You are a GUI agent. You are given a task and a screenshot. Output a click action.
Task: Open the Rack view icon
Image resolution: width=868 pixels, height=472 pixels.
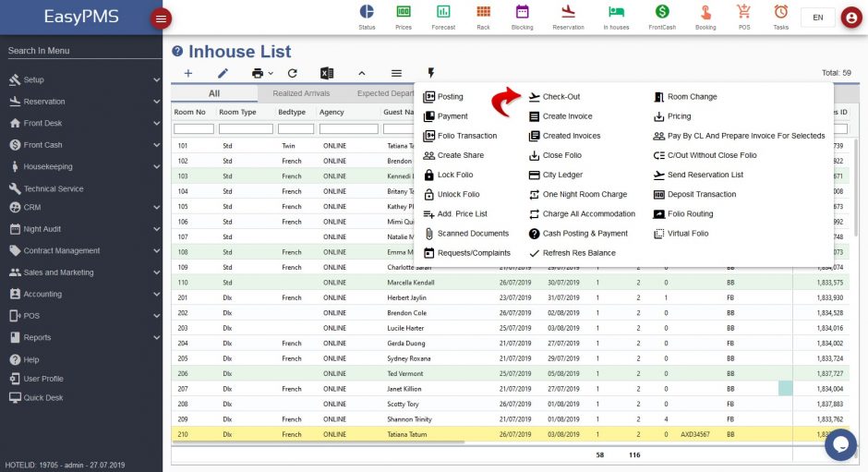click(x=483, y=12)
